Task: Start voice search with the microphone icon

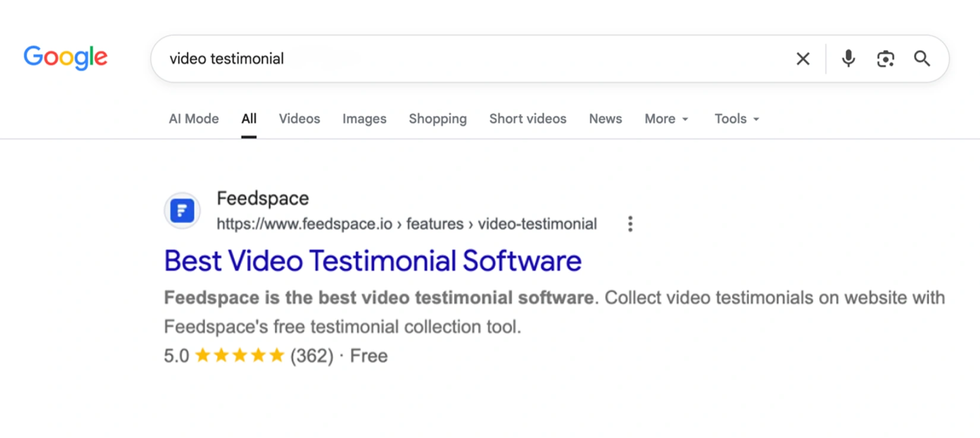Action: (848, 58)
